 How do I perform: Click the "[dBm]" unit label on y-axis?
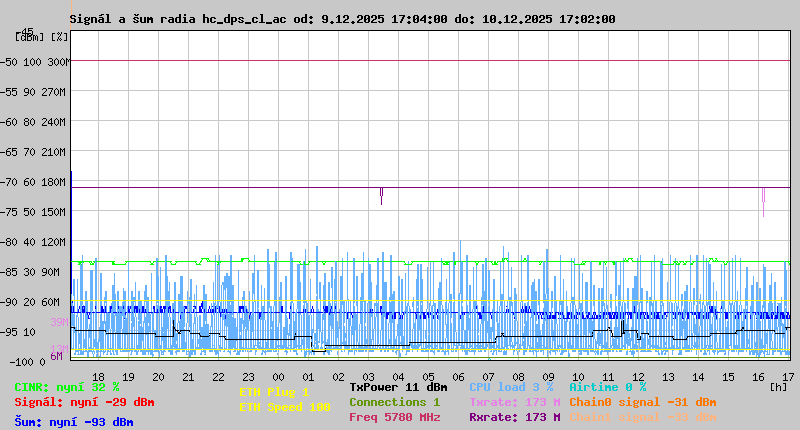tap(30, 37)
